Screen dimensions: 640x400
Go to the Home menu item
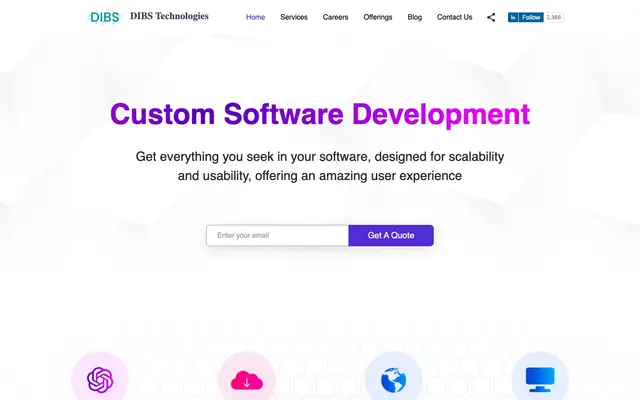pyautogui.click(x=256, y=17)
